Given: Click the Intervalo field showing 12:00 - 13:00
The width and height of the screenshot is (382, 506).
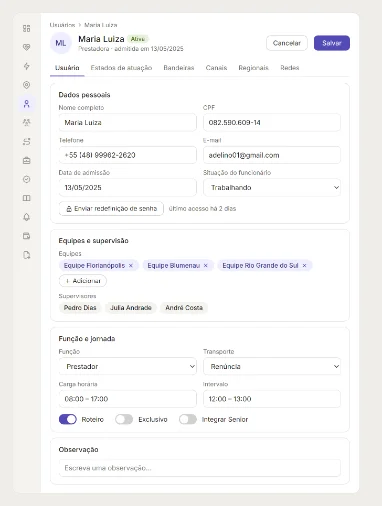Looking at the screenshot, I should (x=272, y=399).
